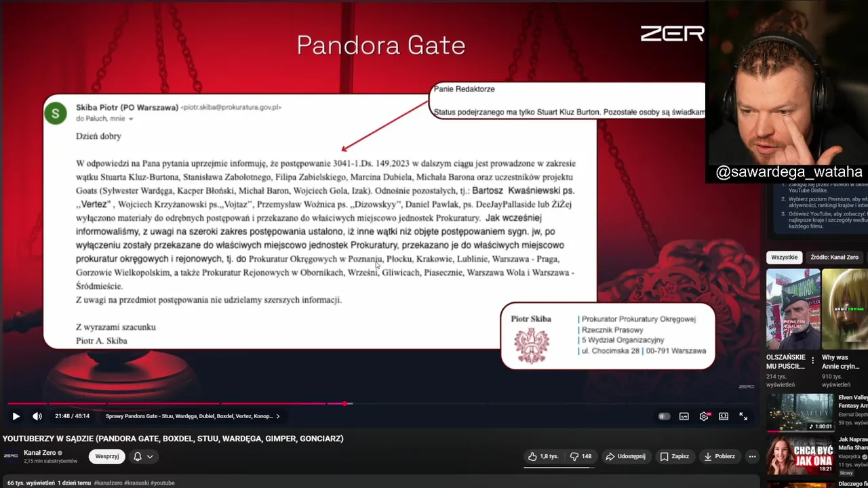Click the 'do Paluch, mnie' dropdown arrow
Image resolution: width=868 pixels, height=488 pixels.
click(131, 119)
